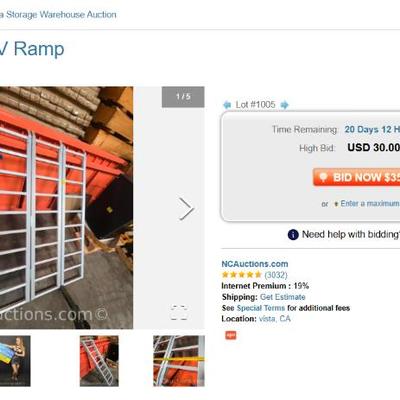Click the lightbulb icon on Bid Now

[x=323, y=177]
